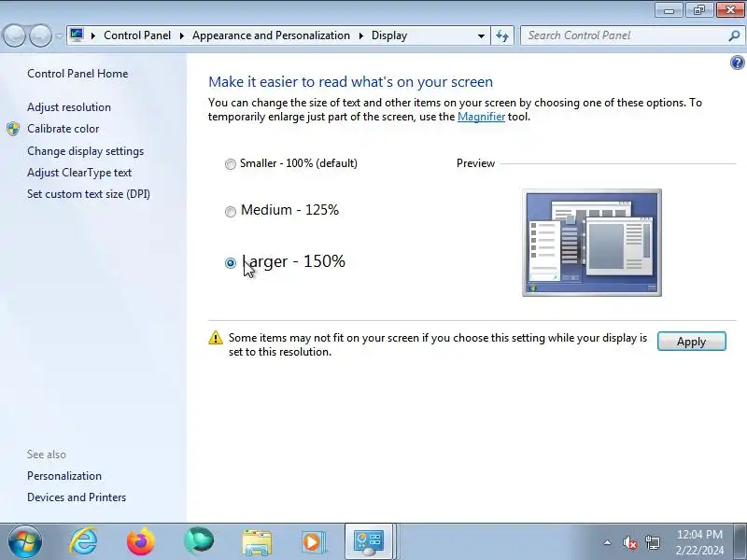Go to Control Panel Home
747x560 pixels.
pyautogui.click(x=78, y=74)
